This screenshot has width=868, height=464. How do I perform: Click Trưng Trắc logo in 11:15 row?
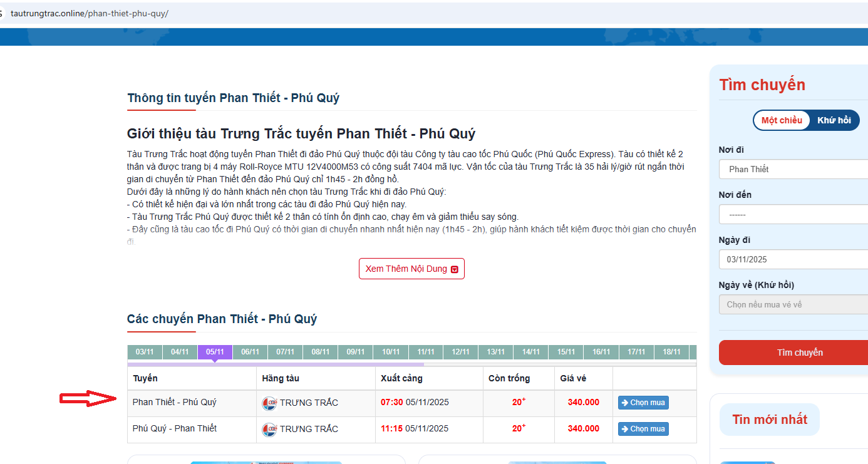pyautogui.click(x=269, y=429)
